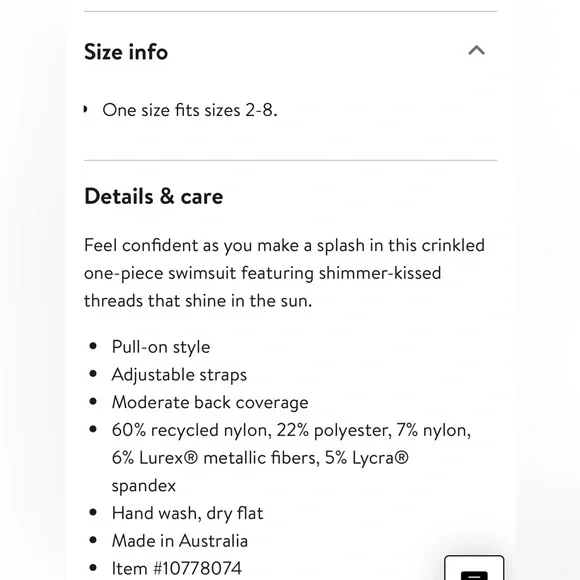Click the 'shimmer-kissed' word in description
Viewport: 580px width, 580px height.
coord(380,273)
